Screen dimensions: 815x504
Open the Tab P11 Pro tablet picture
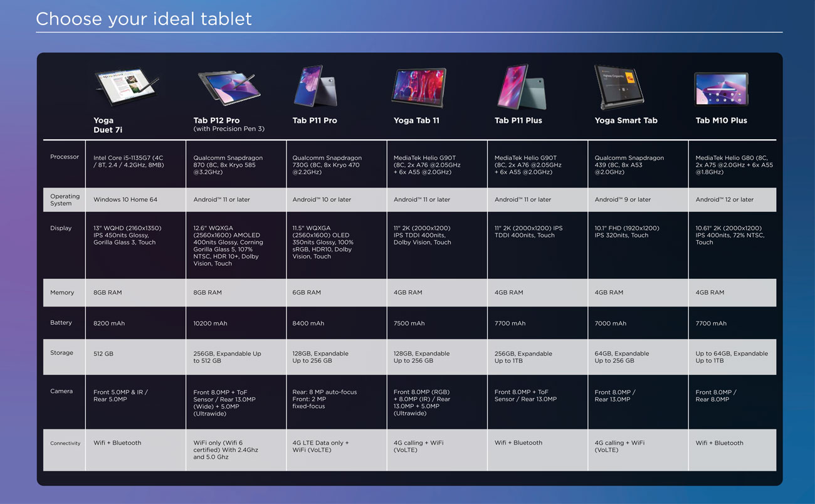coord(316,87)
